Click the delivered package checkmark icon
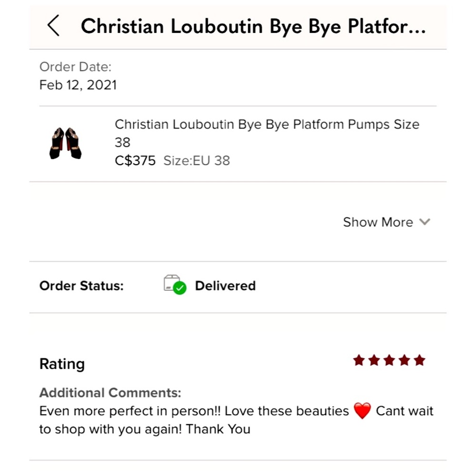Screen dimensions: 476x476 174,284
